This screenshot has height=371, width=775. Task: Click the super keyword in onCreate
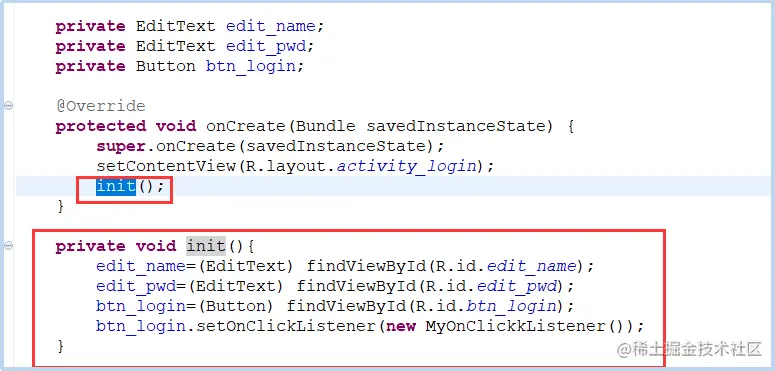[x=121, y=146]
